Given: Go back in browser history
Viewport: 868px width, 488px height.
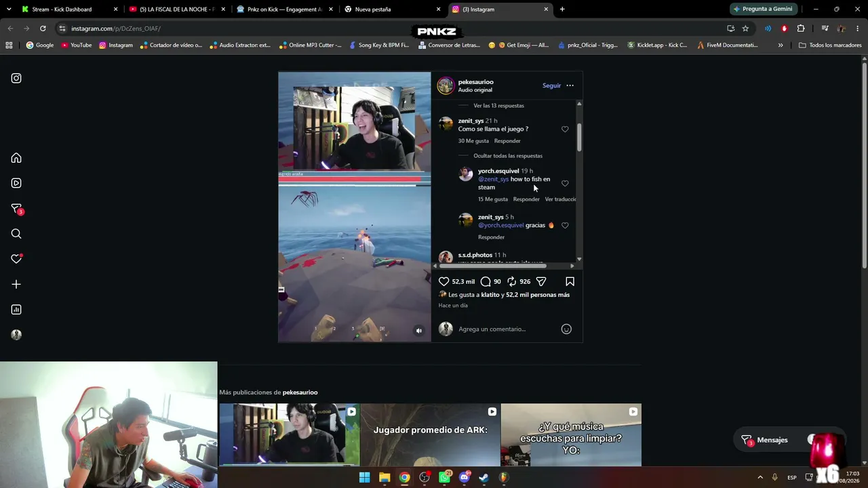Looking at the screenshot, I should pyautogui.click(x=10, y=28).
